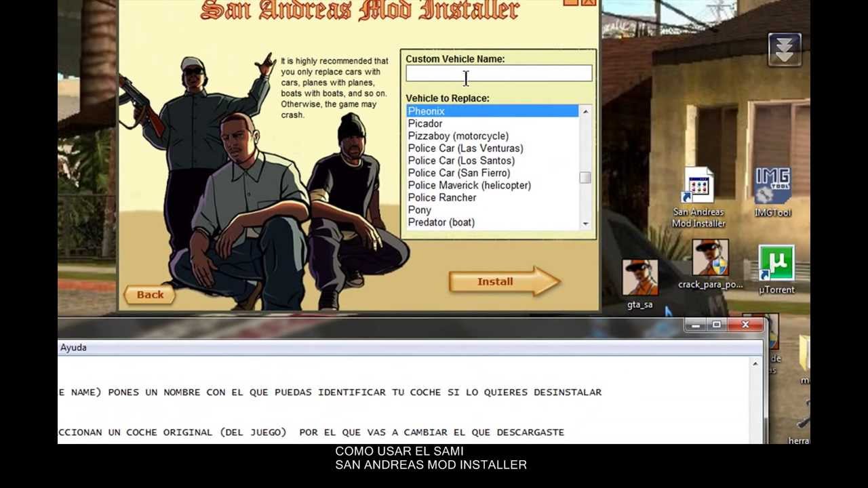Select Pheonix in the vehicle list
Viewport: 868px width, 488px height.
(x=492, y=111)
